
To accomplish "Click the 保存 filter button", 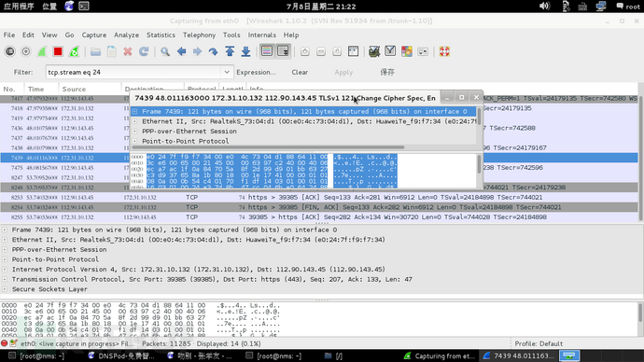I will click(x=387, y=72).
